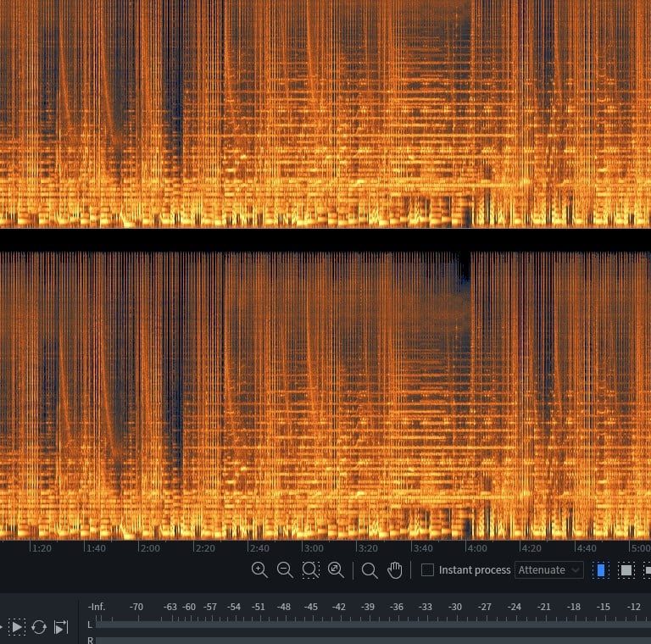Click the 4:00 mark on time ruler
Image resolution: width=651 pixels, height=644 pixels.
pos(477,548)
